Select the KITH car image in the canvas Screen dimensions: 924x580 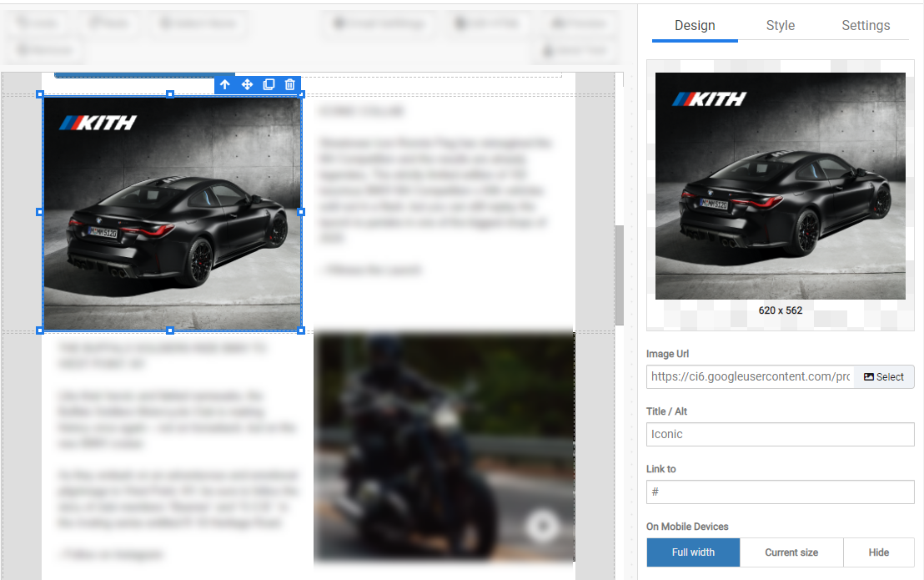[x=172, y=214]
